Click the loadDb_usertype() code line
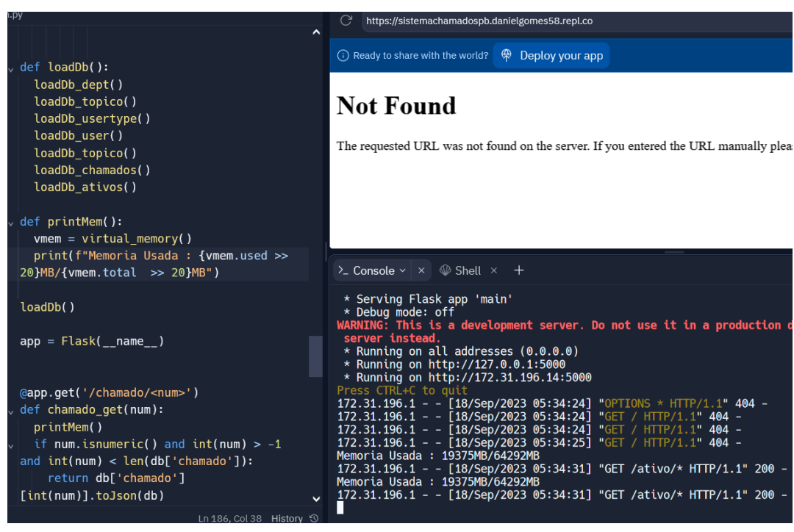Image resolution: width=794 pixels, height=532 pixels. [92, 118]
